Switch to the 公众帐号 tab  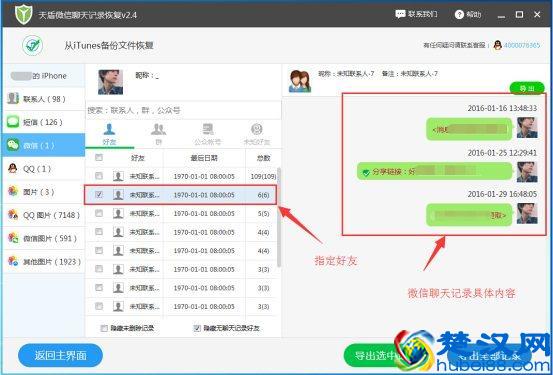point(207,135)
